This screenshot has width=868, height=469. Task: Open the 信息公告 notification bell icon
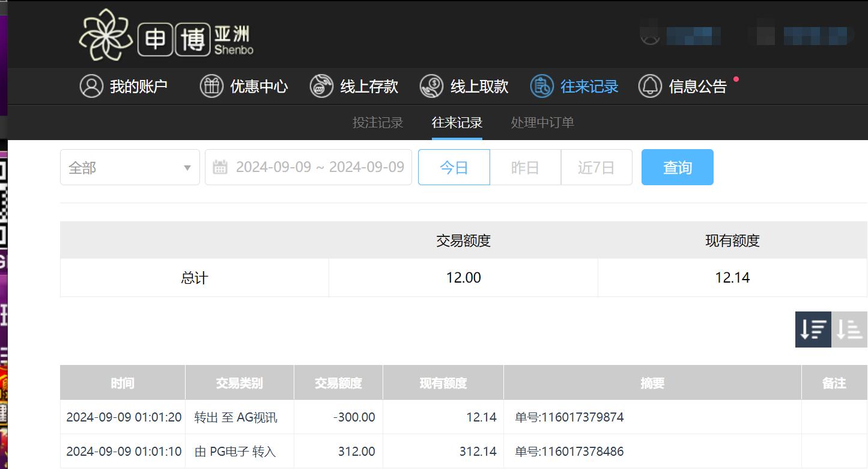click(651, 86)
